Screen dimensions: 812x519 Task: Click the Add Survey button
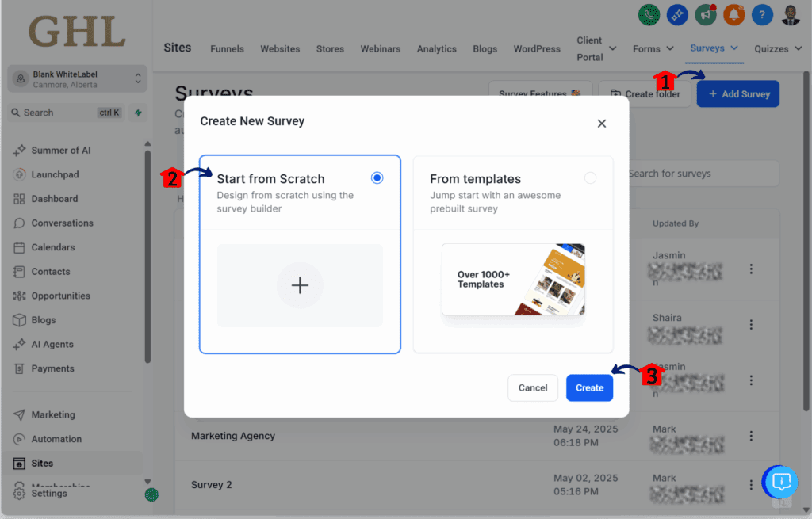[738, 94]
